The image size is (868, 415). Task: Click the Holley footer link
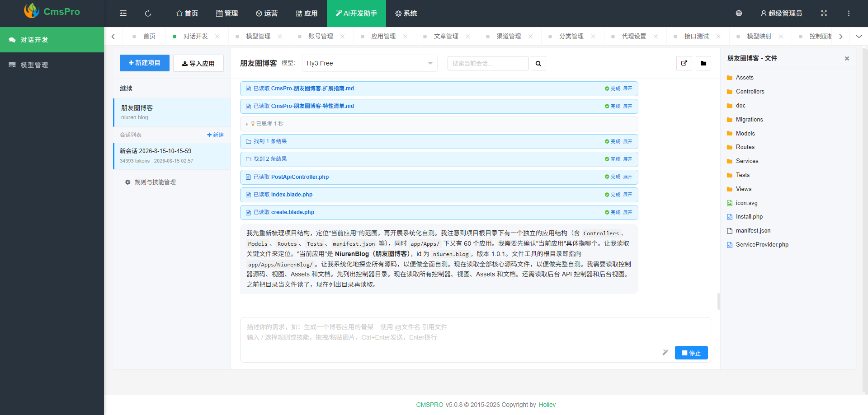tap(547, 405)
